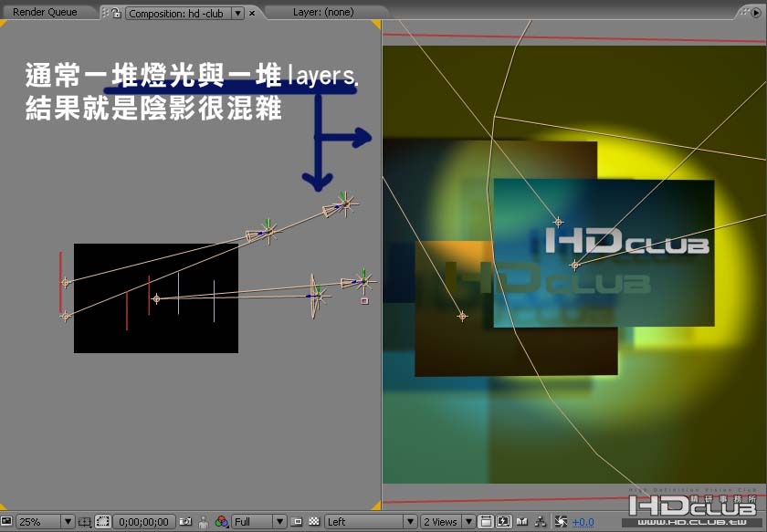Viewport: 767px width, 532px height.
Task: Select the Layer: (none) tab
Action: [x=323, y=12]
